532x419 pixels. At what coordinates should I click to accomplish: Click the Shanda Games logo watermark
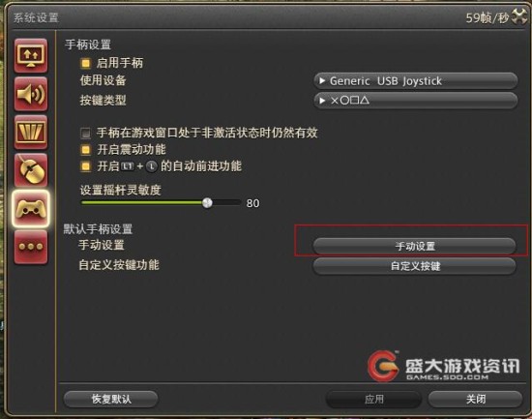[444, 367]
